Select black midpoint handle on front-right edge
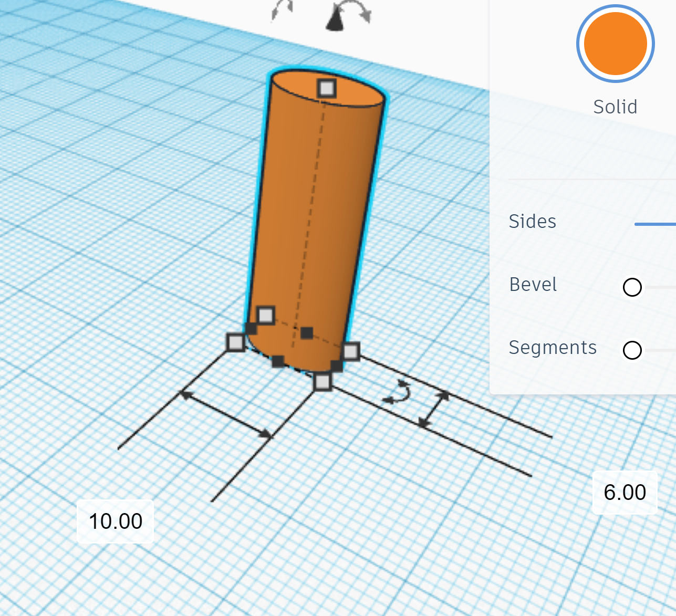This screenshot has height=616, width=676. tap(337, 366)
